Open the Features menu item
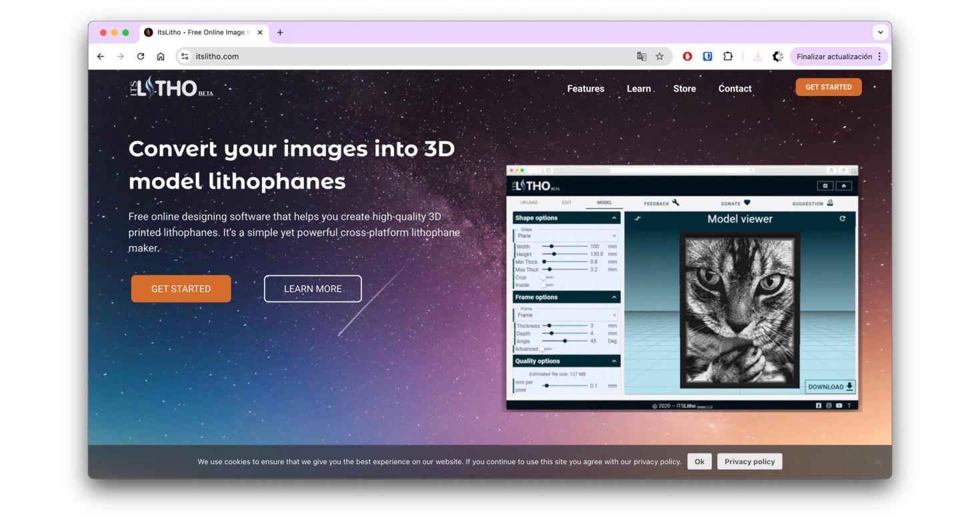The image size is (980, 520). coord(586,89)
